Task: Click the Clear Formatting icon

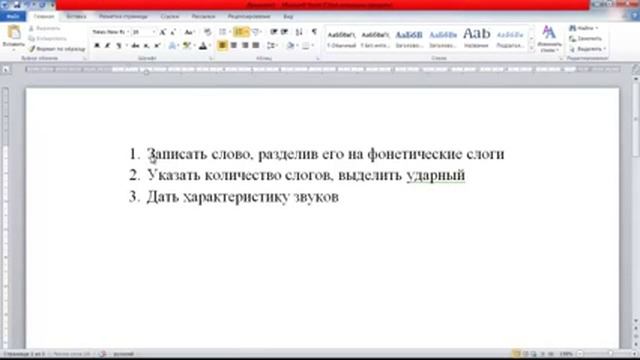Action: (207, 32)
